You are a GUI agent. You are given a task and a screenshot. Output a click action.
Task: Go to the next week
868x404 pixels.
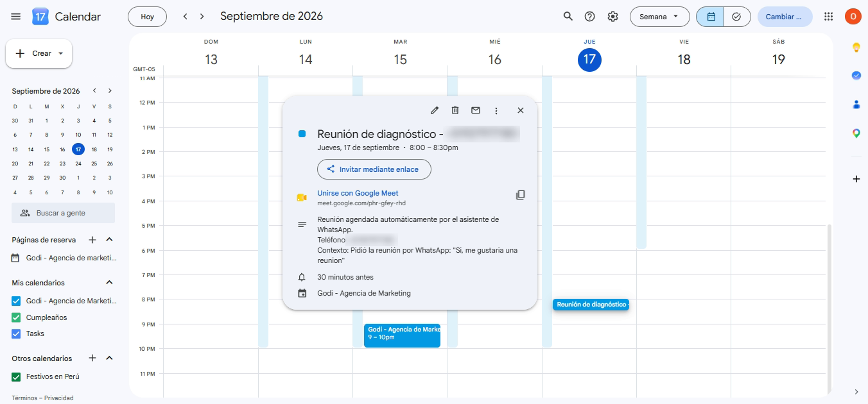tap(202, 17)
